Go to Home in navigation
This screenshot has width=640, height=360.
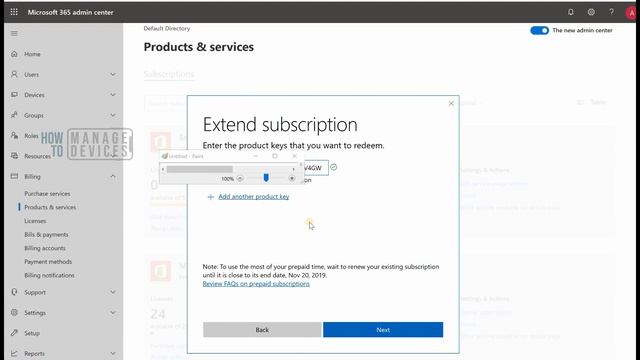[32, 54]
